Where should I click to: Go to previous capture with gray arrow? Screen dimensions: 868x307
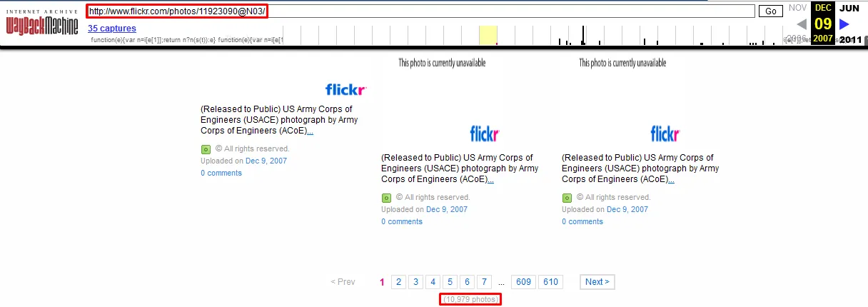click(802, 24)
